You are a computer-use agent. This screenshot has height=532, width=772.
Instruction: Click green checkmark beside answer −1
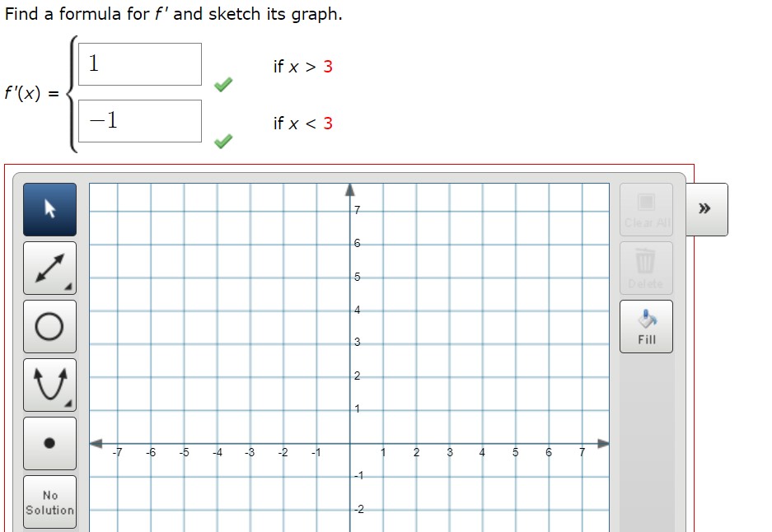[x=223, y=142]
